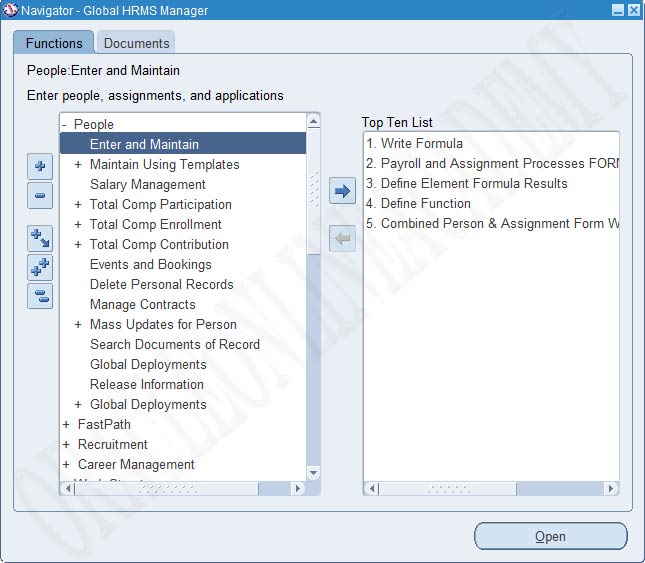Choose 1. Write Formula in Top Ten

[x=415, y=143]
